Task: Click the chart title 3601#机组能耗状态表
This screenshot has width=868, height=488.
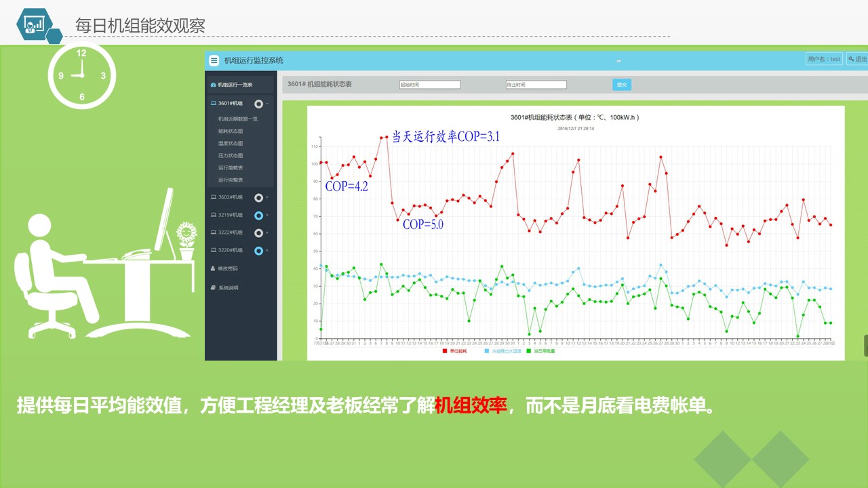Action: point(576,117)
